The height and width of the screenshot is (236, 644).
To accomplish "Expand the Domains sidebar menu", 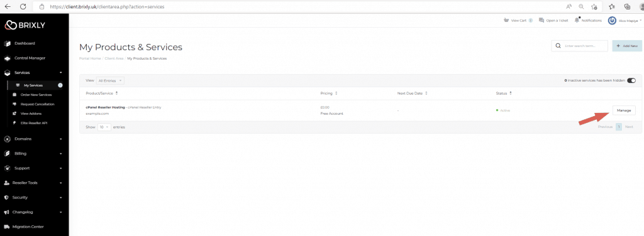I will pos(33,139).
